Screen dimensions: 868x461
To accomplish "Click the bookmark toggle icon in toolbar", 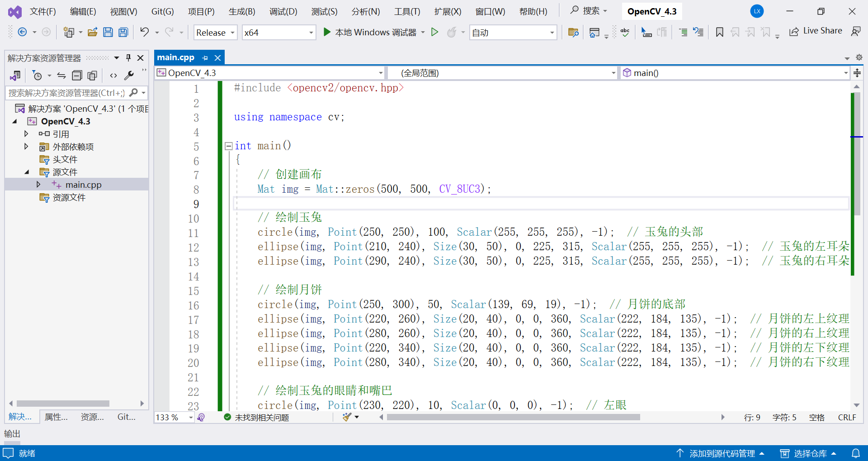I will 719,32.
